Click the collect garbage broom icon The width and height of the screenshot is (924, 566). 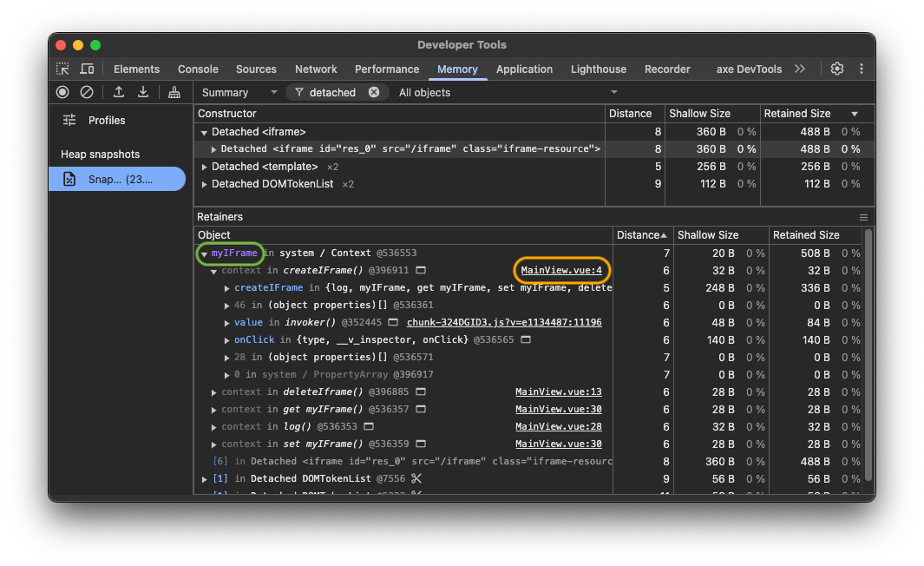pos(174,92)
